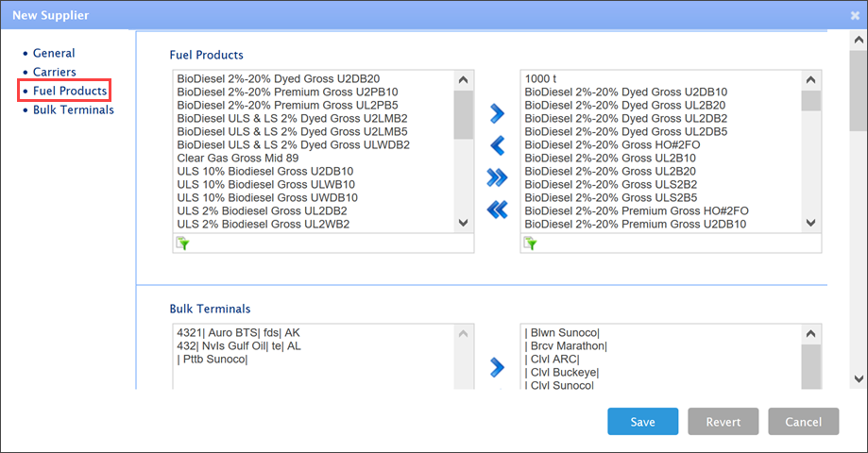Jump to Bulk Terminals section
This screenshot has width=868, height=453.
point(74,110)
